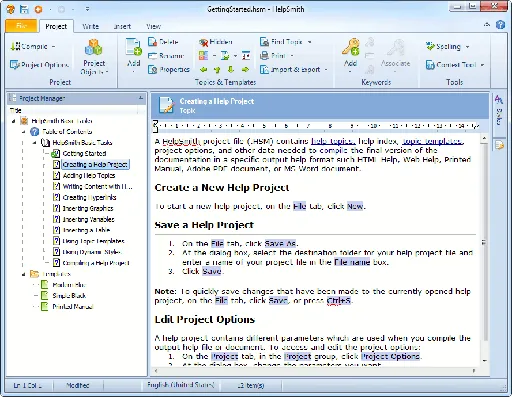Click the Compile button

(29, 46)
